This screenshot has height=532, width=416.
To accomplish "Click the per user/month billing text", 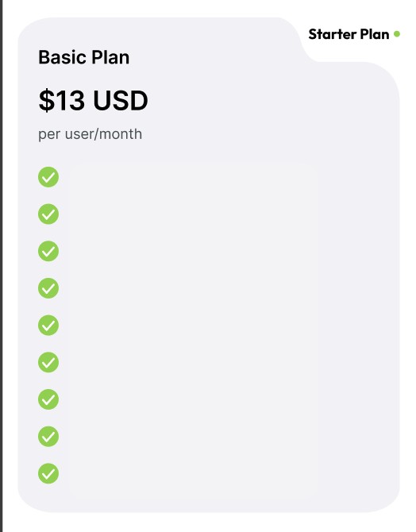I will pos(90,134).
